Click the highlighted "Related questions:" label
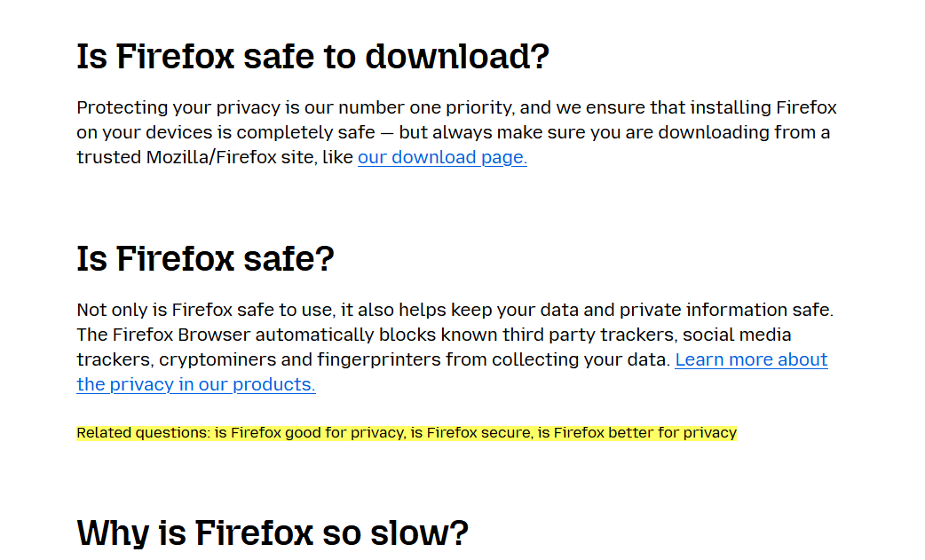This screenshot has width=925, height=560. pos(143,433)
